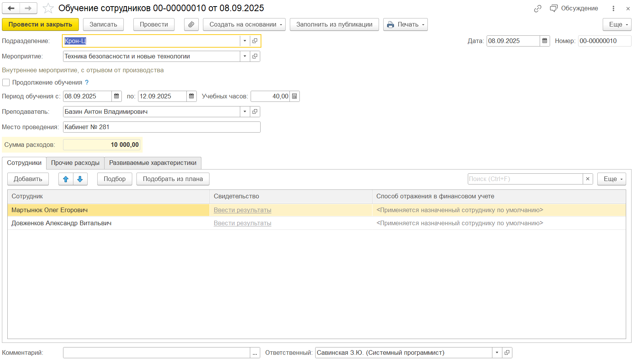635x364 pixels.
Task: Open calendar for training start date
Action: pyautogui.click(x=116, y=96)
